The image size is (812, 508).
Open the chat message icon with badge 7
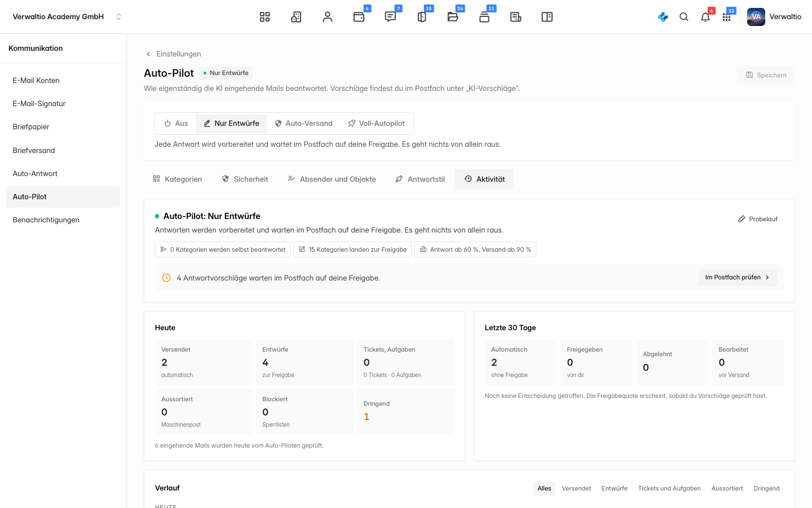pyautogui.click(x=390, y=17)
